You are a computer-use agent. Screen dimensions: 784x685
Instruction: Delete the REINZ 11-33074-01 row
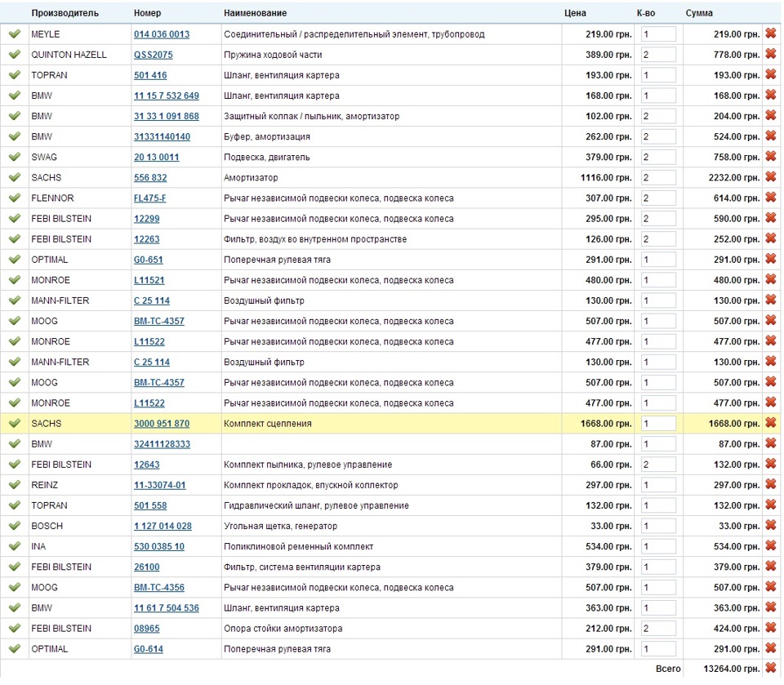point(770,484)
